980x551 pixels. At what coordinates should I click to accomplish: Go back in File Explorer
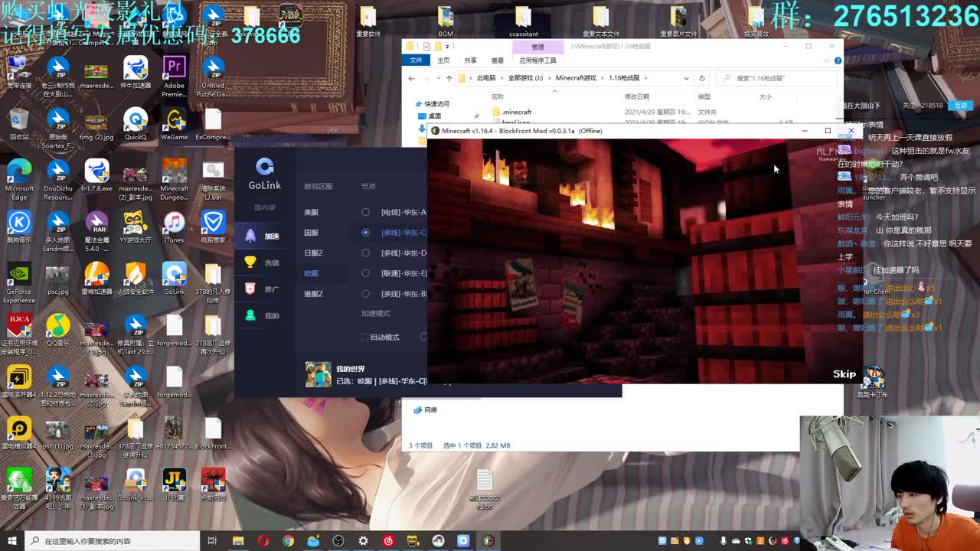411,78
